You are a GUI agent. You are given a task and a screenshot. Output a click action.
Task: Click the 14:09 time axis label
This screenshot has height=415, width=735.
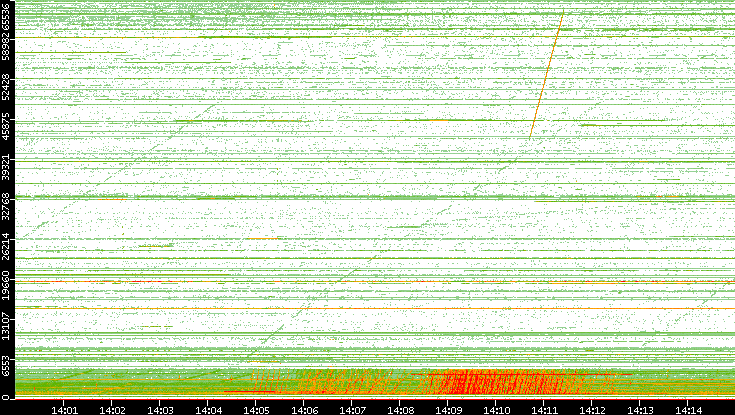point(448,409)
